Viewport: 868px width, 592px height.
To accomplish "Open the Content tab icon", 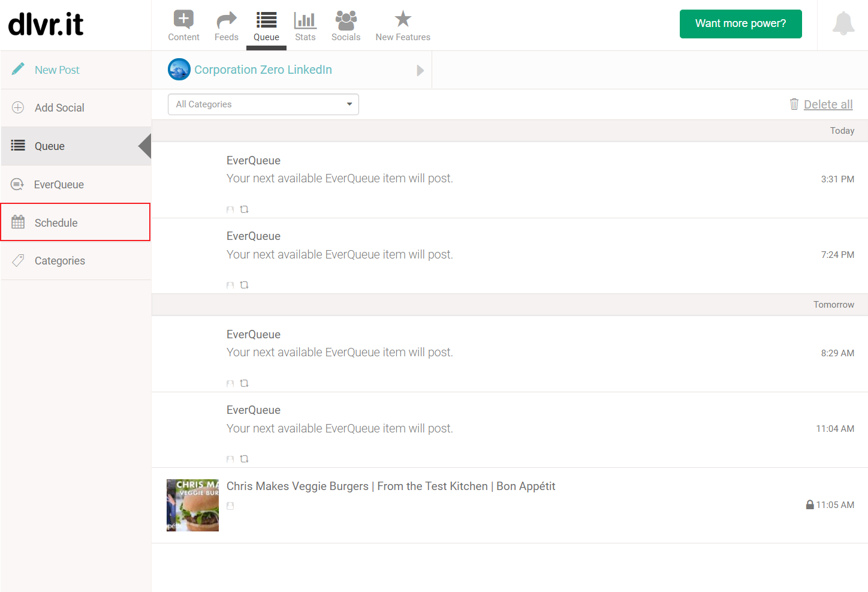I will [183, 19].
